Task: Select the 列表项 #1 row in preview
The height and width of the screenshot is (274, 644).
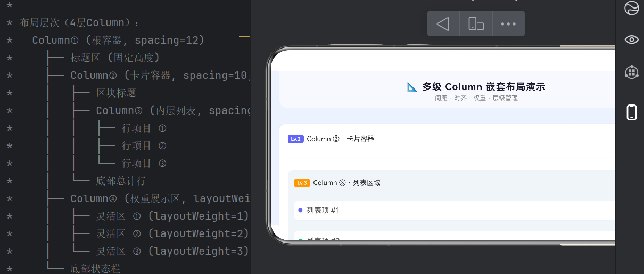Action: point(454,211)
